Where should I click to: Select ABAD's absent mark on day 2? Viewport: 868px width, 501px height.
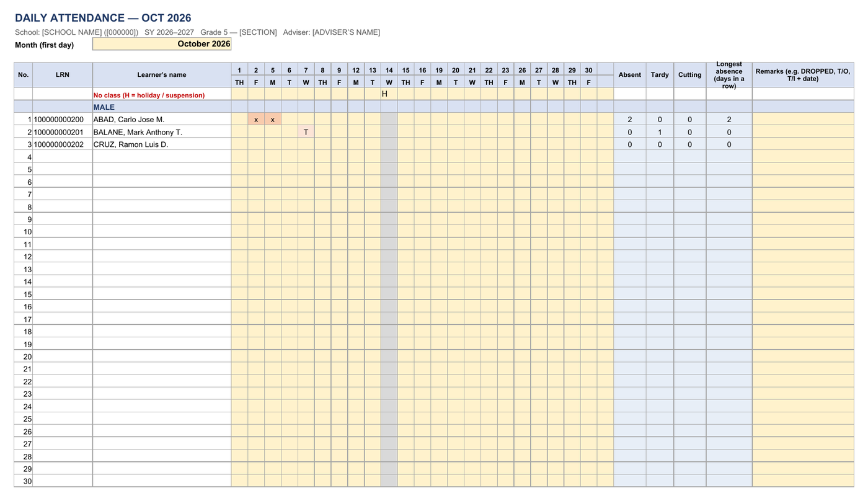click(x=256, y=120)
